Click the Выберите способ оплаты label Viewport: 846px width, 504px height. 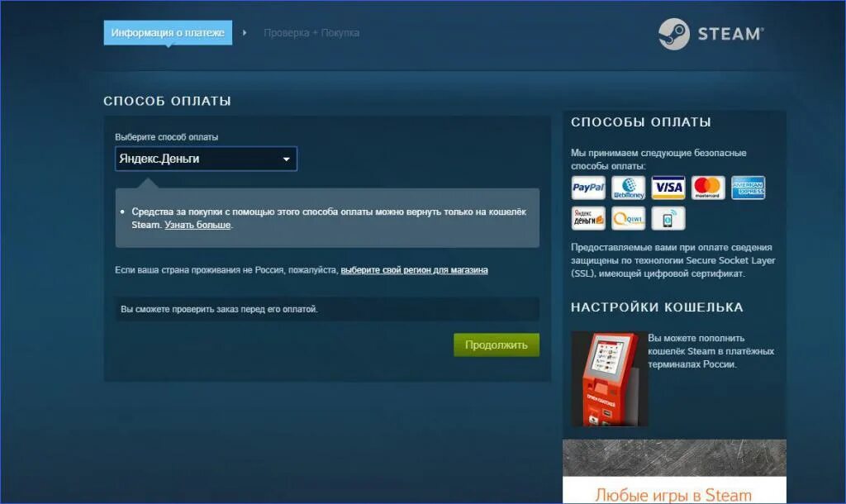(166, 137)
